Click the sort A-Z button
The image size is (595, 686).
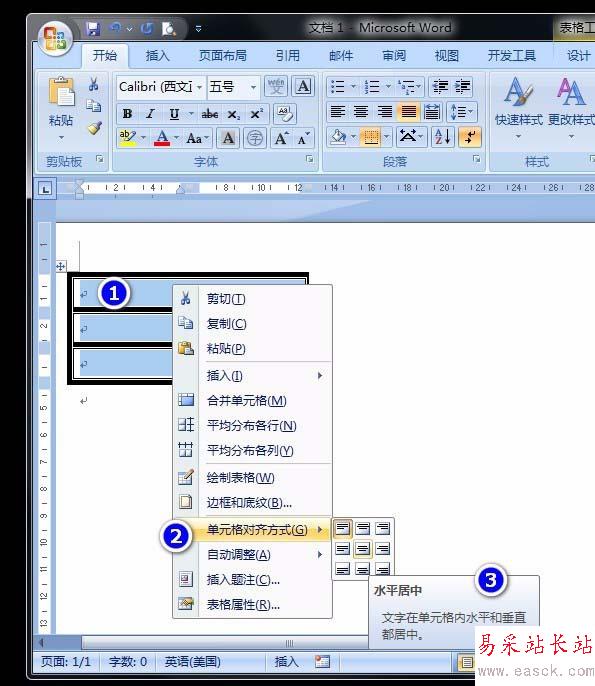coord(443,137)
